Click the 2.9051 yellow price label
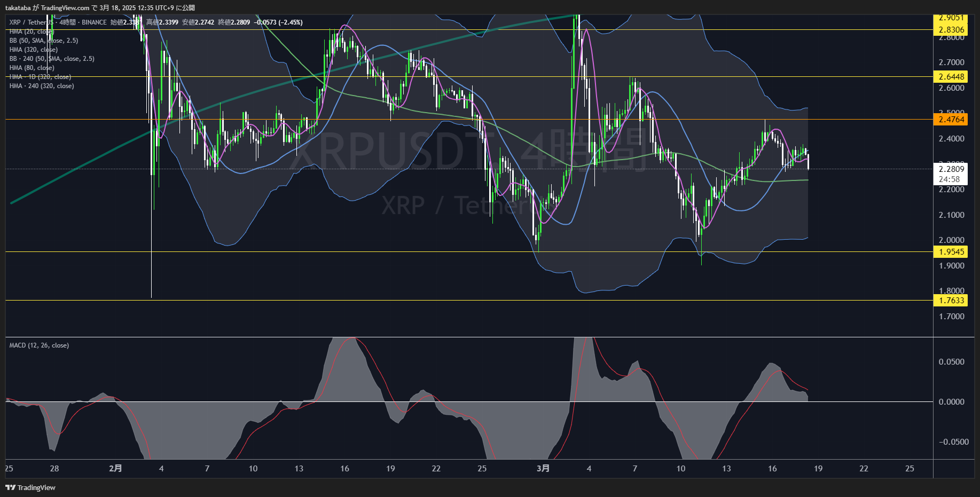Screen dimensions: 980x497 click(951, 18)
